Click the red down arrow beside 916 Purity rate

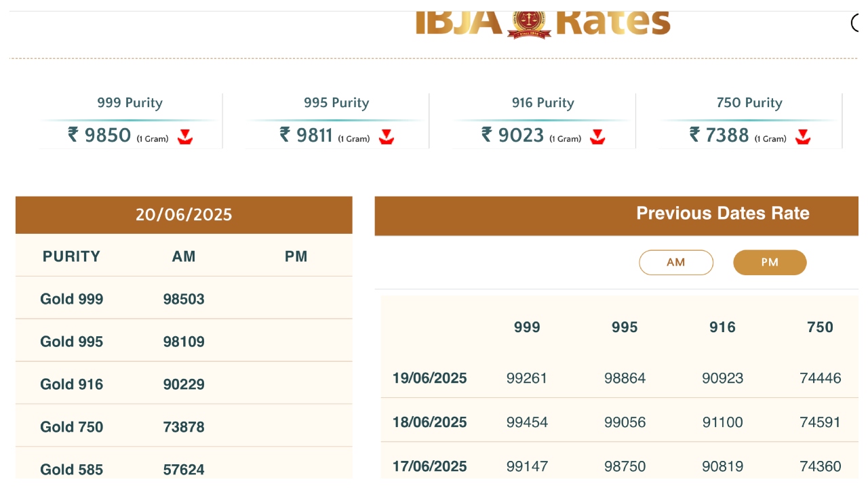[597, 137]
